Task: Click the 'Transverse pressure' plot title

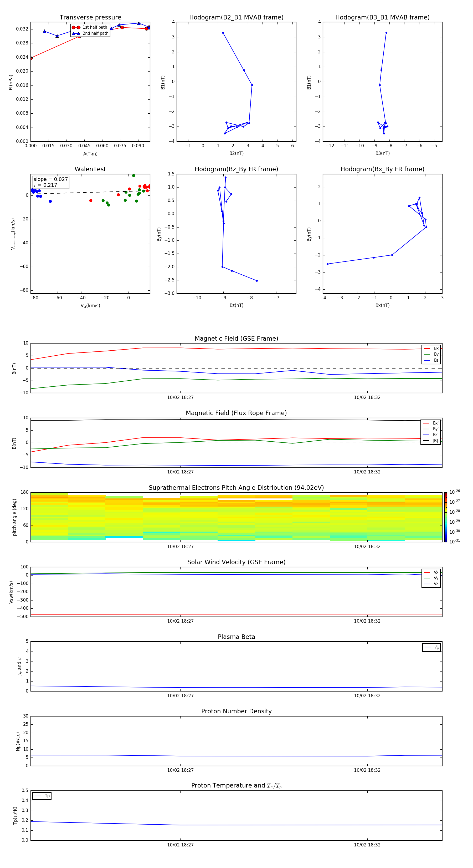Action: point(90,18)
